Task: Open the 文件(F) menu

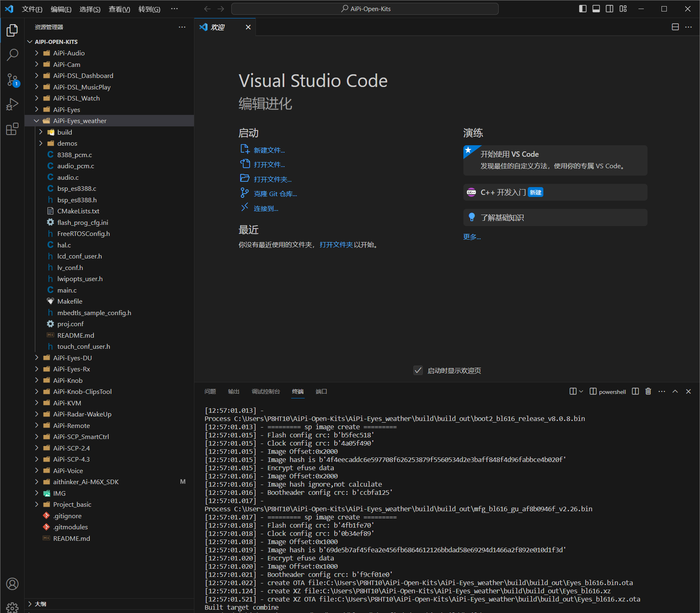Action: point(32,9)
